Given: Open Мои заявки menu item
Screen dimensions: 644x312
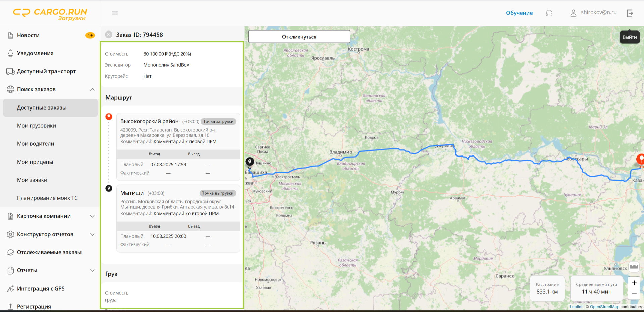Looking at the screenshot, I should coord(32,180).
